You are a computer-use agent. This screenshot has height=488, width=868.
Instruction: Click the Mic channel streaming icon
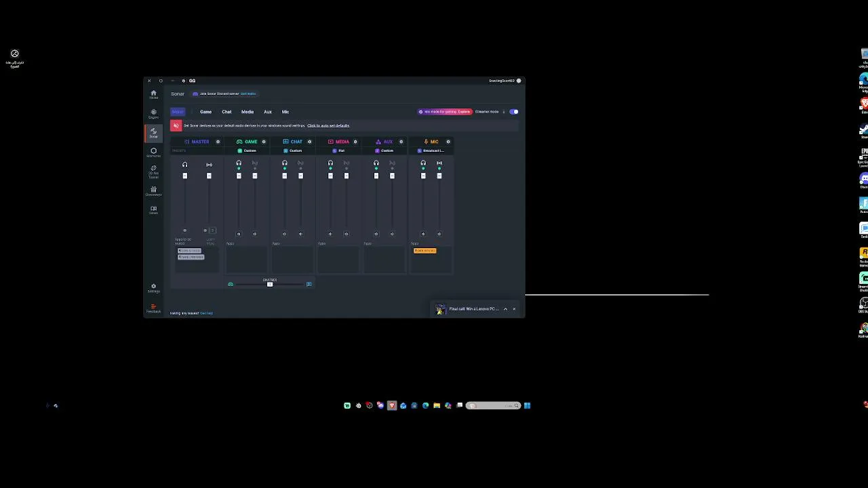click(439, 163)
